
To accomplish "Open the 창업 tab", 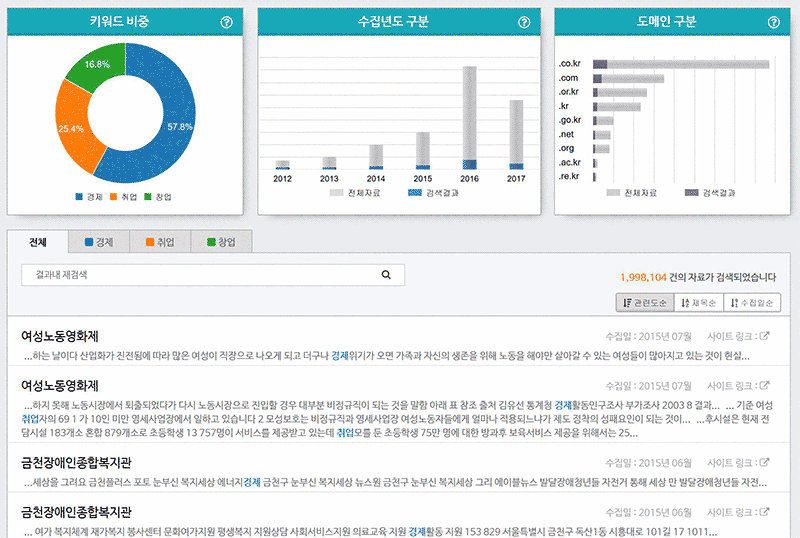I will pos(222,242).
